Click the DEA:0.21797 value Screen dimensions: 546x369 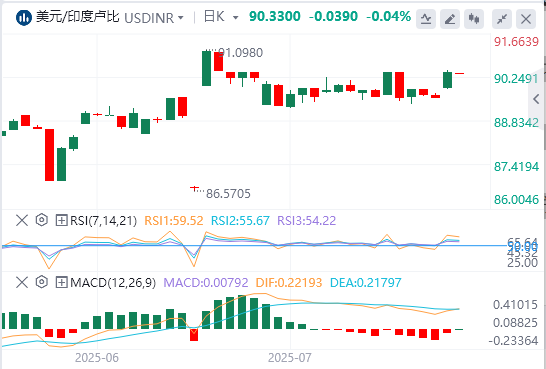[x=366, y=283]
